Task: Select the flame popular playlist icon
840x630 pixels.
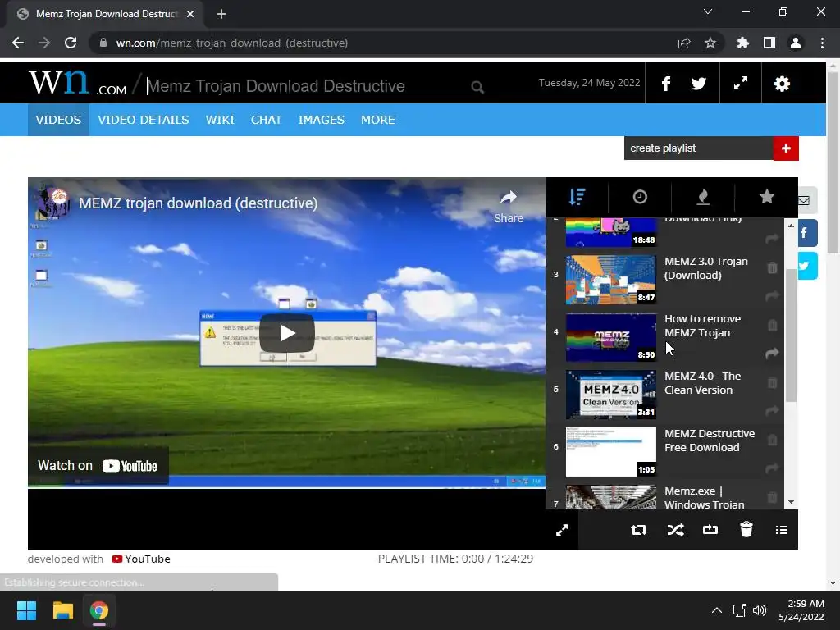Action: coord(703,197)
